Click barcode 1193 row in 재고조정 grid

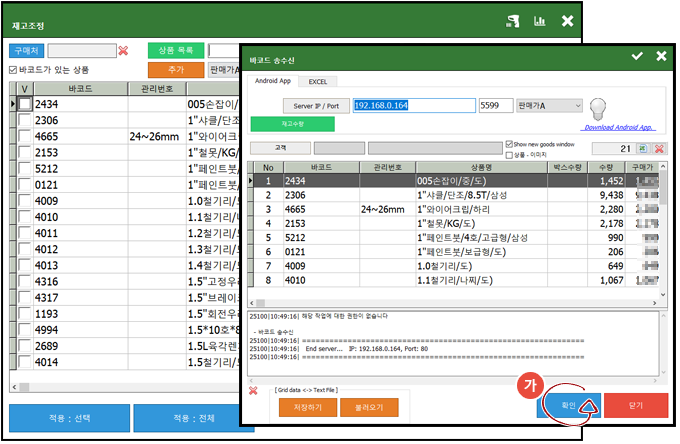(128, 313)
